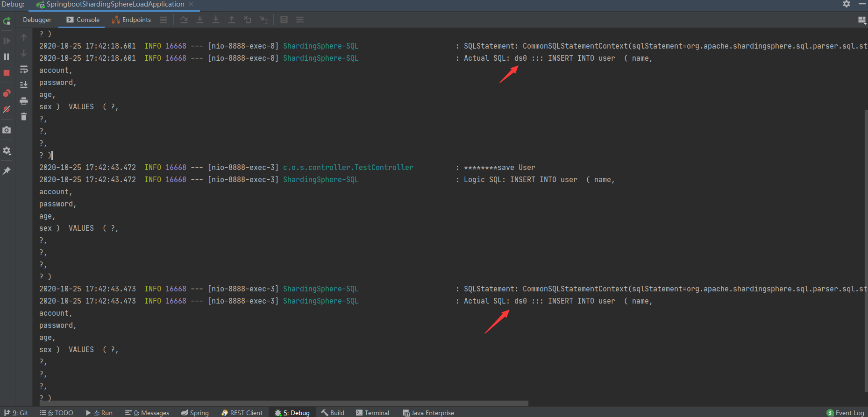Switch to the Console tab
868x417 pixels.
click(83, 20)
